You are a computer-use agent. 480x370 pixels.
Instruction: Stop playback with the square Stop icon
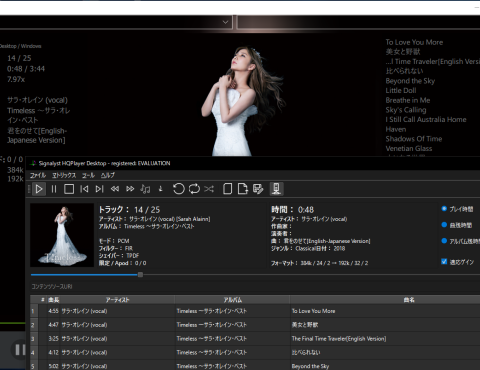coord(69,189)
